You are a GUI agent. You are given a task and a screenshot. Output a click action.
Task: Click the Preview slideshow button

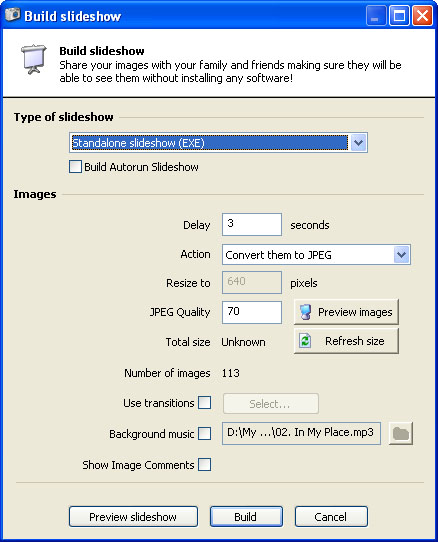(133, 517)
